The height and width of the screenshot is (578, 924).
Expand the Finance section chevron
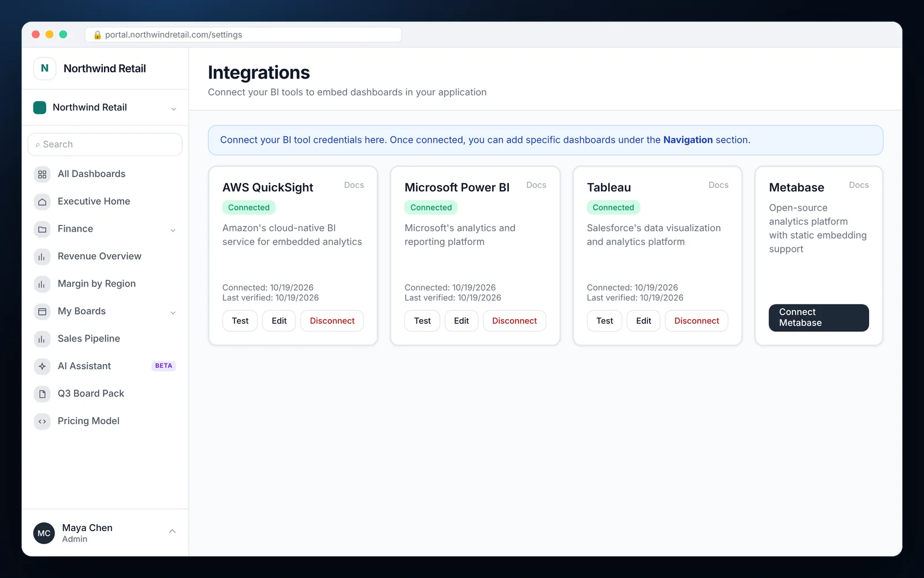tap(173, 230)
